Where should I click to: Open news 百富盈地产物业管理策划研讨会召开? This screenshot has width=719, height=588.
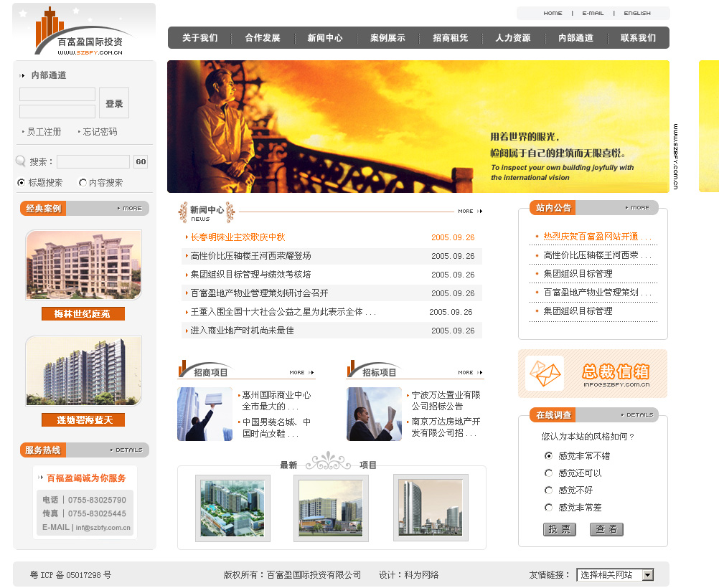(x=259, y=293)
